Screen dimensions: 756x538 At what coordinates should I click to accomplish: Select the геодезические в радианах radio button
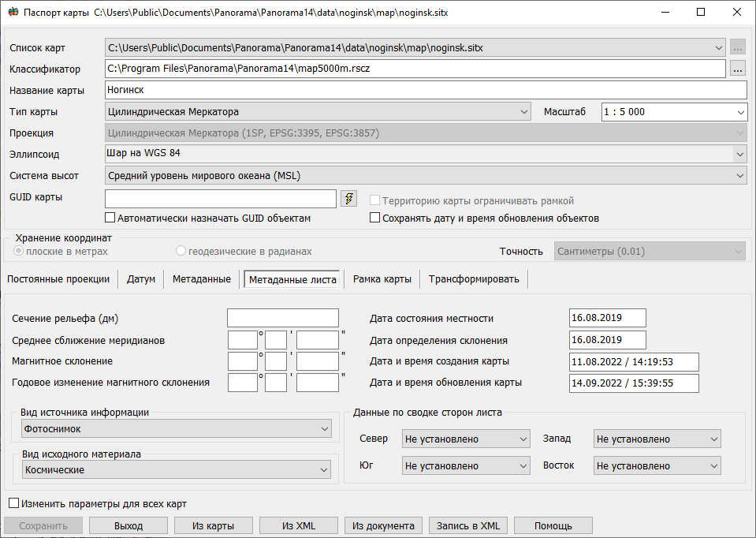tap(181, 251)
